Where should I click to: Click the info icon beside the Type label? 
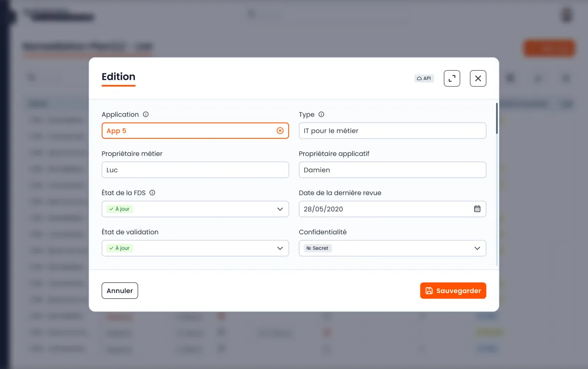pyautogui.click(x=321, y=115)
